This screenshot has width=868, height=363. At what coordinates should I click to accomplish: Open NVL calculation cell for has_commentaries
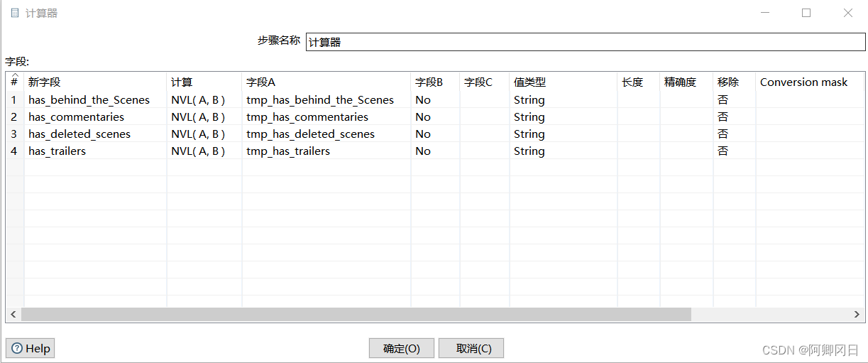click(x=198, y=117)
